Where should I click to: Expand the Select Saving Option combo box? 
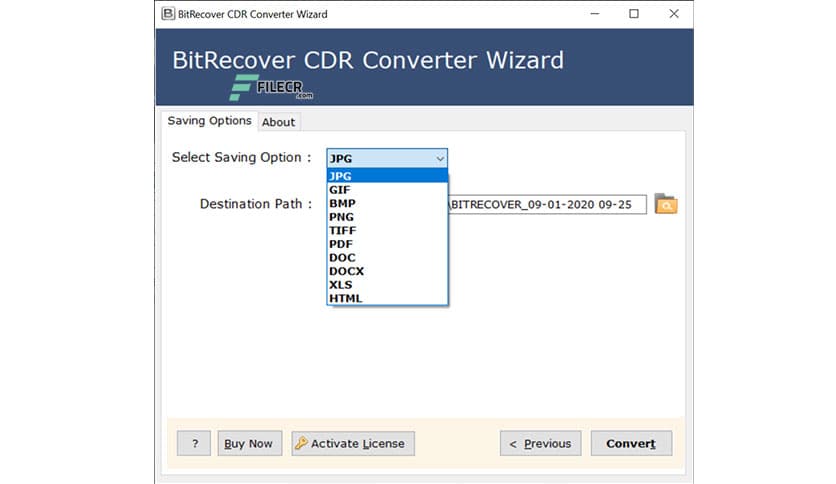coord(387,158)
